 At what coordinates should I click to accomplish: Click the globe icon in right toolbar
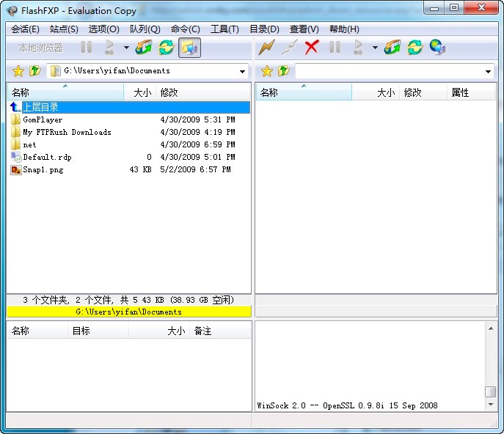pyautogui.click(x=437, y=48)
